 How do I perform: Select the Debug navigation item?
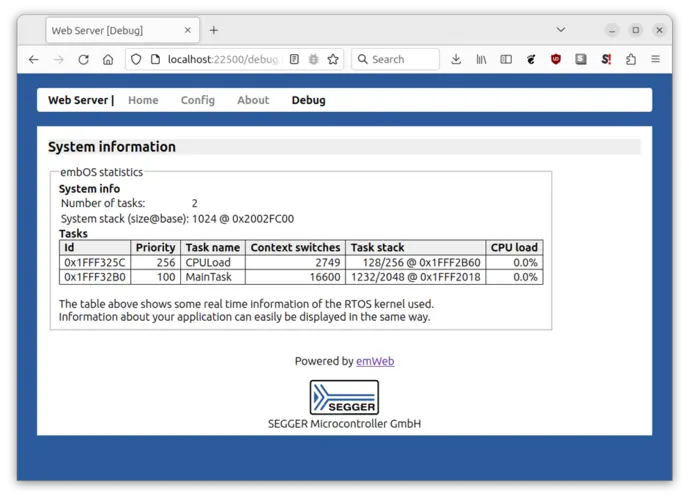tap(308, 100)
